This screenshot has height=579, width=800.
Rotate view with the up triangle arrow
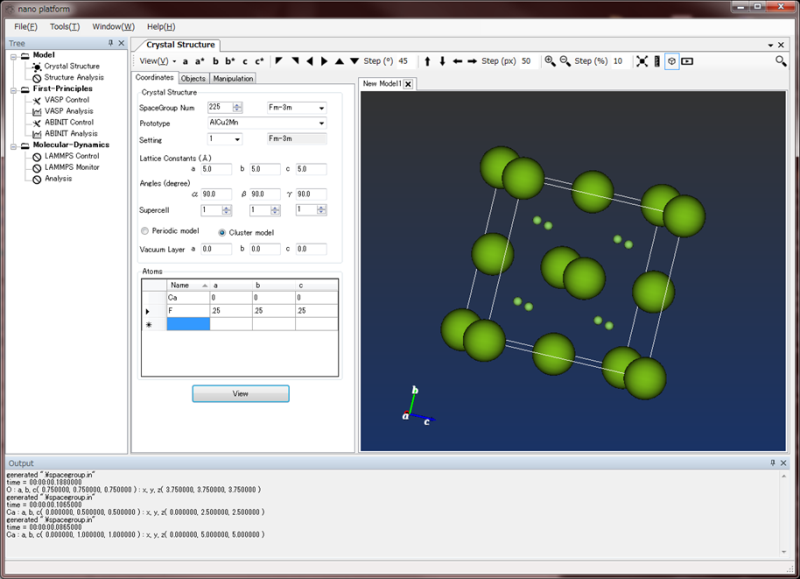[340, 61]
